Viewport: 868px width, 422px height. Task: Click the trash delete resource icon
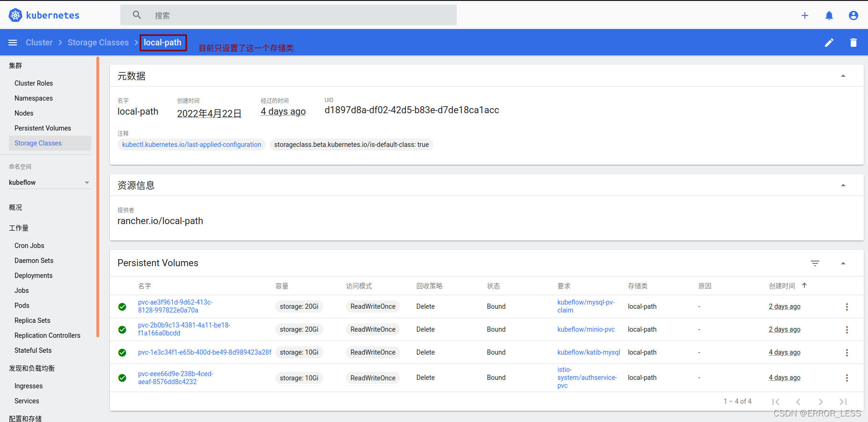[x=853, y=43]
